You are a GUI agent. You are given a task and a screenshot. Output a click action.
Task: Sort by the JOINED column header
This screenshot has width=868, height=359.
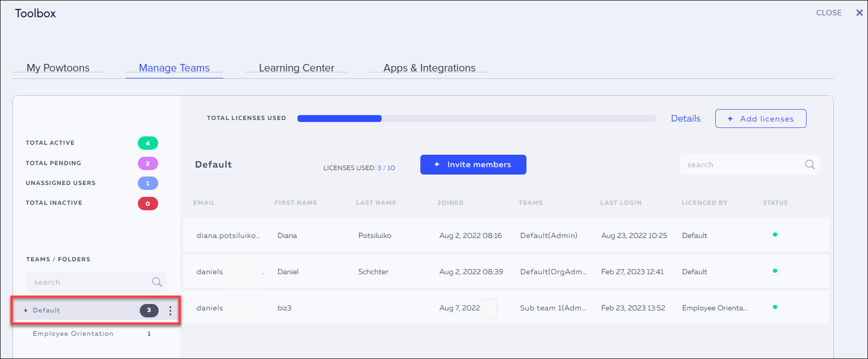(x=451, y=203)
